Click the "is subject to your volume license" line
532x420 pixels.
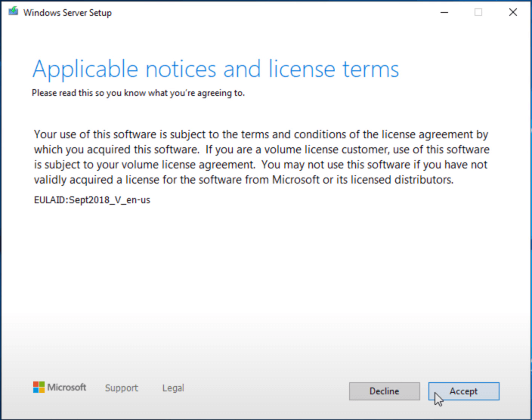click(x=261, y=165)
